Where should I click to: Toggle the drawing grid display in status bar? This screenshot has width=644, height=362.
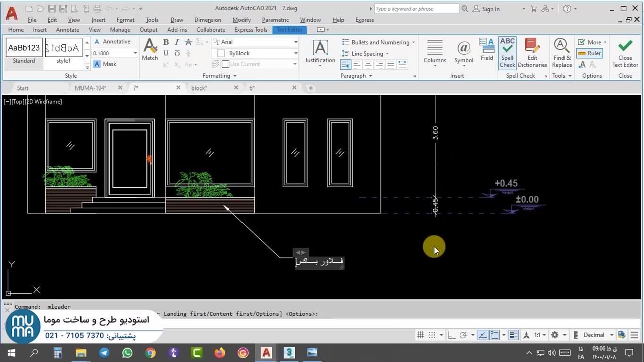(421, 335)
